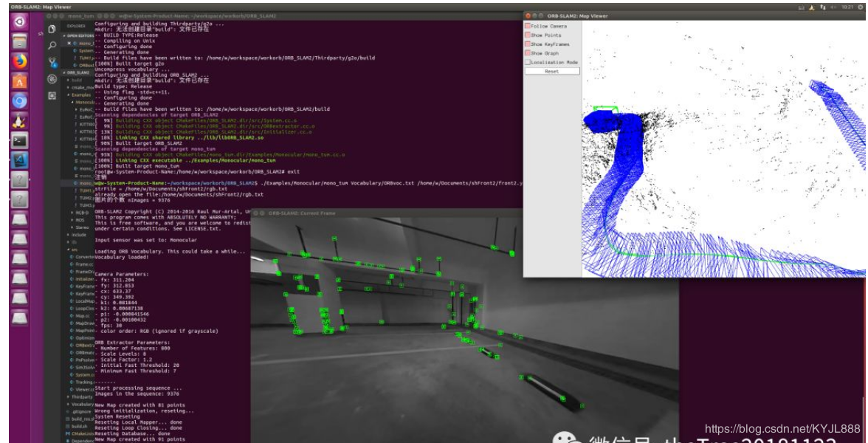Open Source Control view in VS Code
The width and height of the screenshot is (868, 443).
(x=52, y=63)
